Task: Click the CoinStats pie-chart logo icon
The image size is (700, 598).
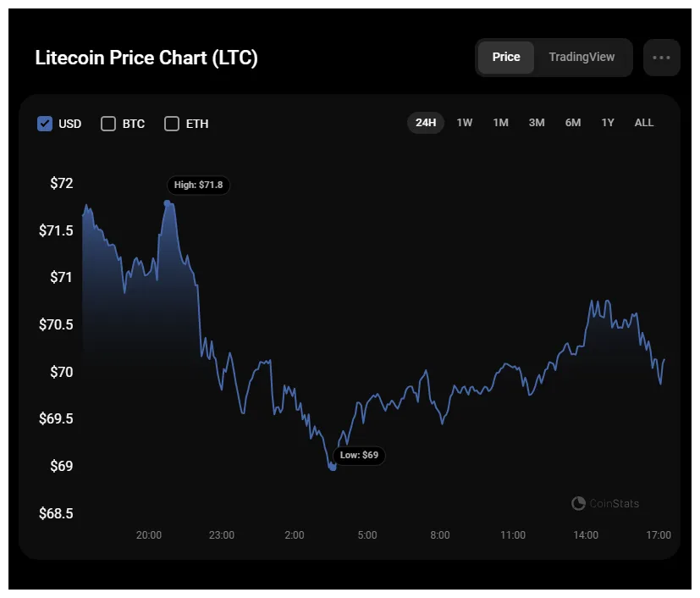Action: 578,503
